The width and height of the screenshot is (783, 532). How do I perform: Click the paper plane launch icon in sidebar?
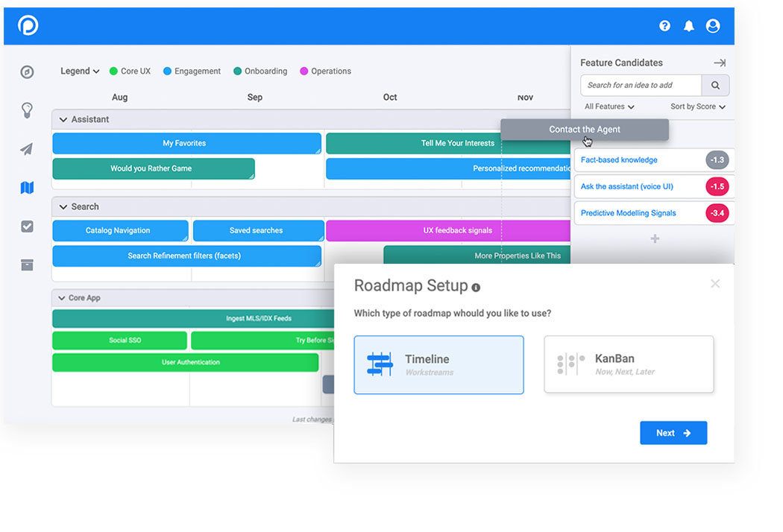pos(27,149)
